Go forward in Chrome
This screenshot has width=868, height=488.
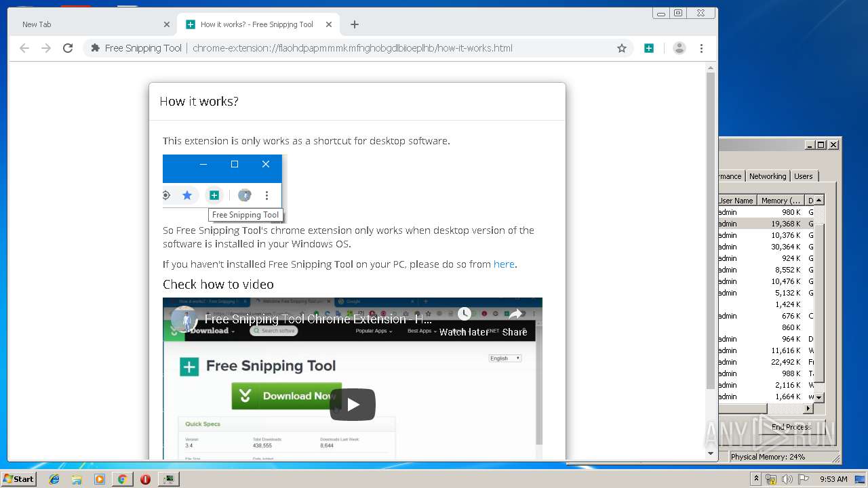click(46, 48)
